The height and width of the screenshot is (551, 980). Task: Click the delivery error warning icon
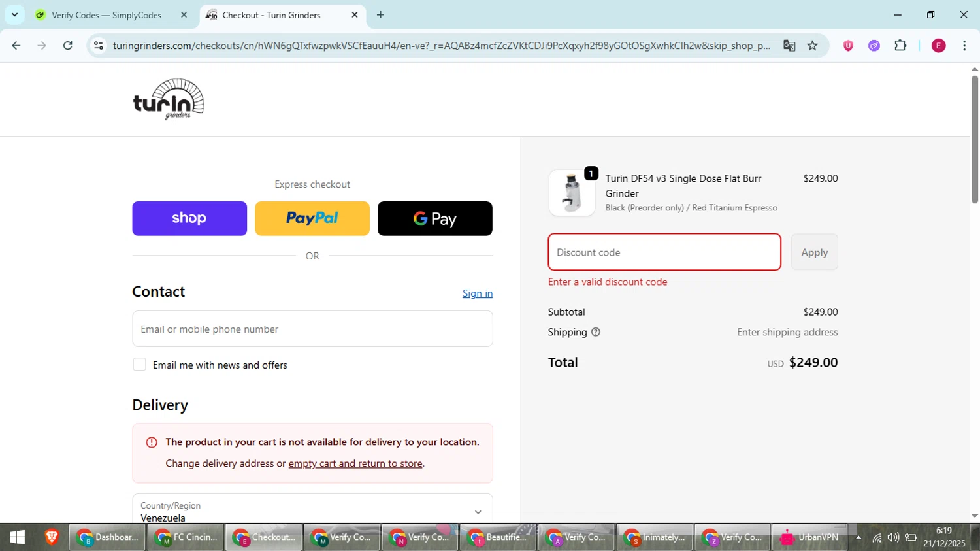[152, 442]
